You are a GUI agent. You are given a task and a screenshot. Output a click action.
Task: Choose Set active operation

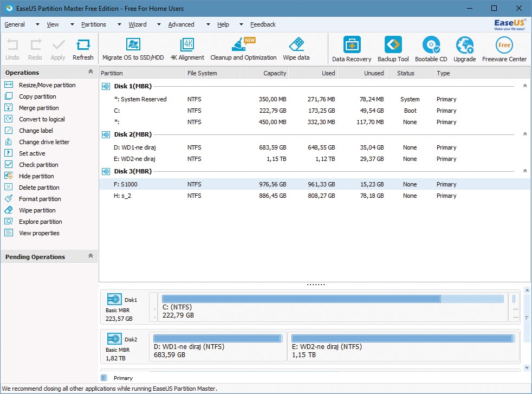tap(32, 153)
